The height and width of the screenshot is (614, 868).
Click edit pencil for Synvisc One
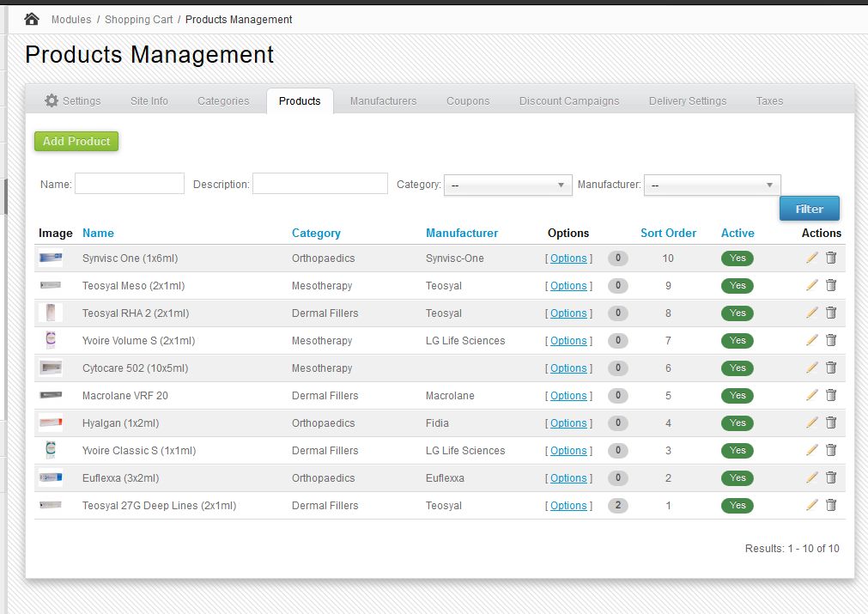click(811, 258)
